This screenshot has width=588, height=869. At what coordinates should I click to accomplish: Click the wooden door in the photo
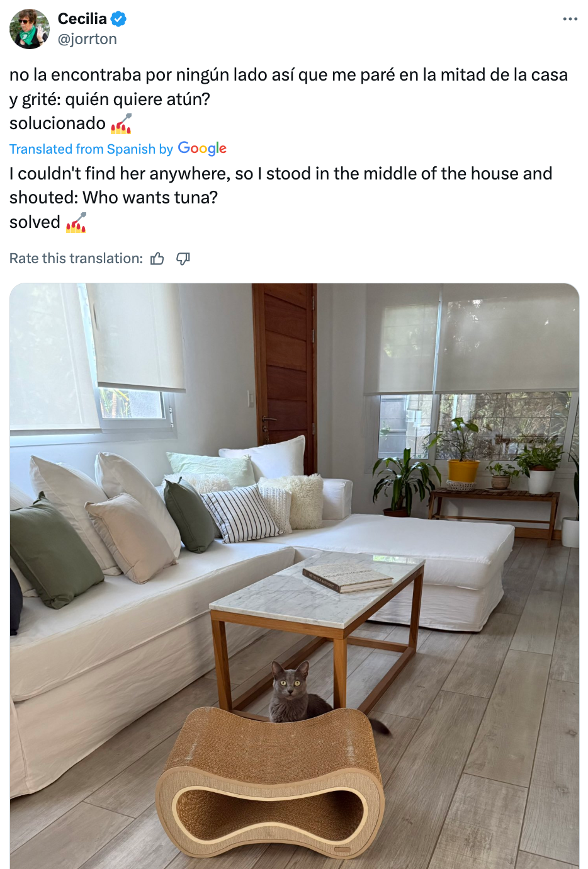[285, 372]
